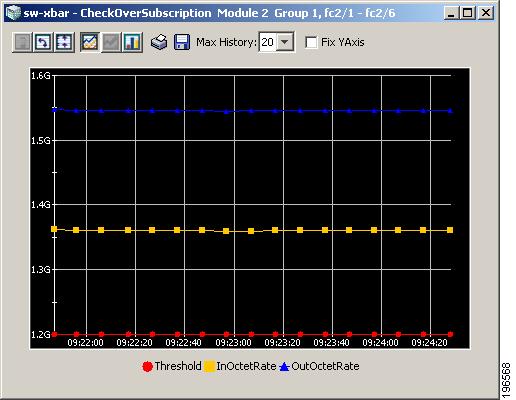516x400 pixels.
Task: Click the last OutOctetRate data point
Action: (x=450, y=111)
